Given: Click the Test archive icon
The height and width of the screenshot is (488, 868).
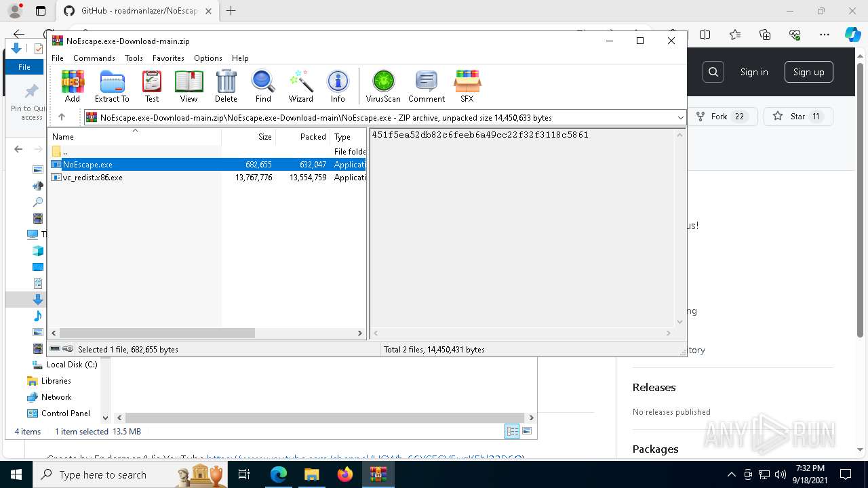Looking at the screenshot, I should click(x=152, y=86).
